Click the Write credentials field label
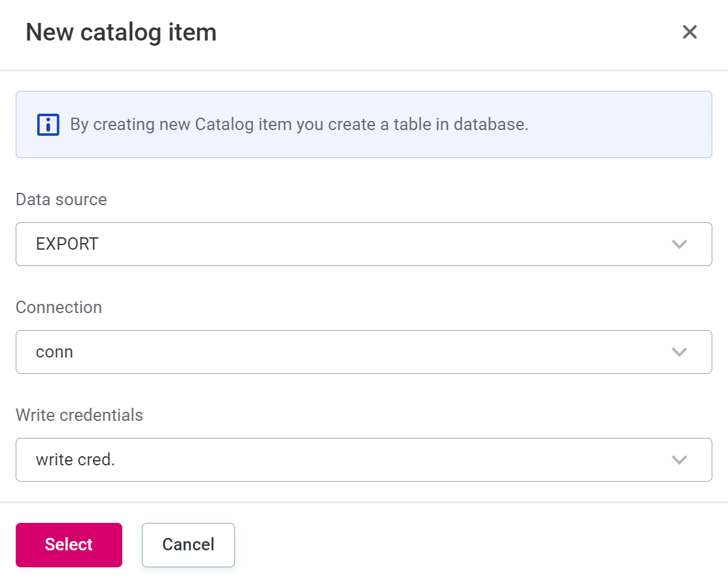728x583 pixels. coord(79,415)
